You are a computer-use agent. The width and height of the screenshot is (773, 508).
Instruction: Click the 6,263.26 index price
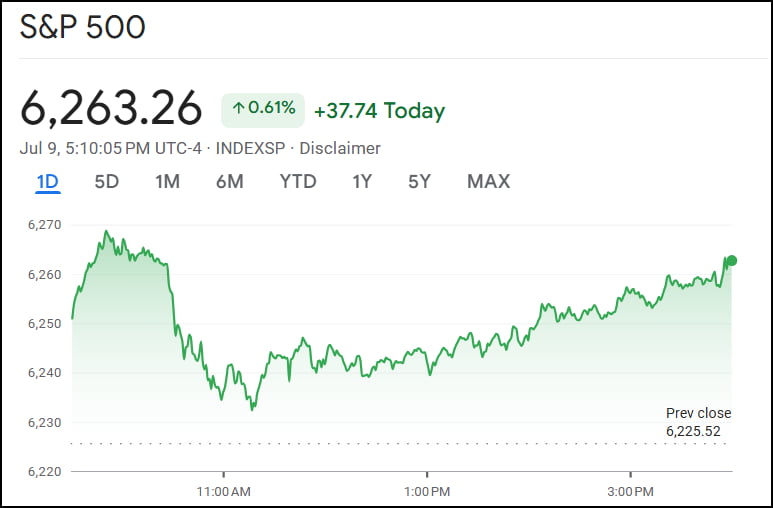pyautogui.click(x=111, y=110)
